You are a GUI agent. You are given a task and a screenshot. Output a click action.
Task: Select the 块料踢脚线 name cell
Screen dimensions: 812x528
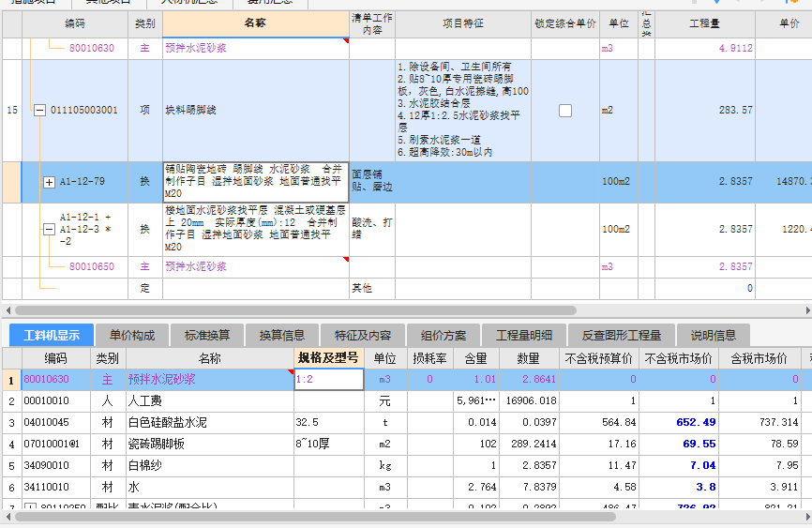point(256,111)
